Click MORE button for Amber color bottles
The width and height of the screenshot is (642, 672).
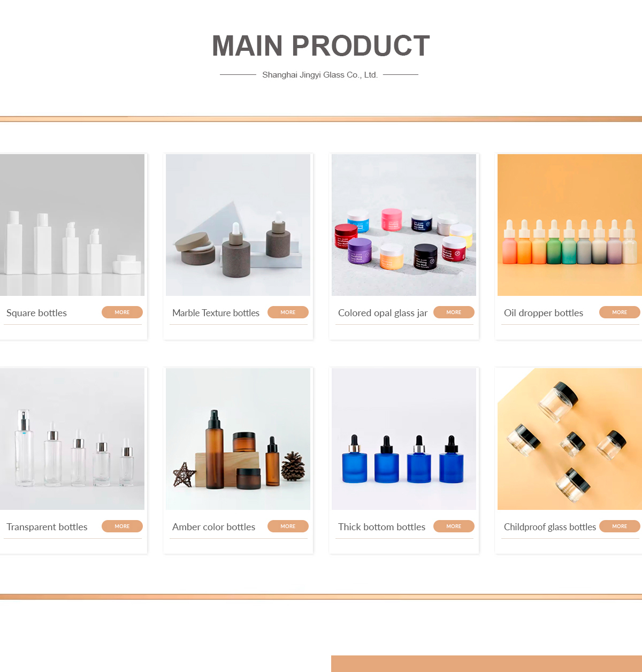pos(288,526)
